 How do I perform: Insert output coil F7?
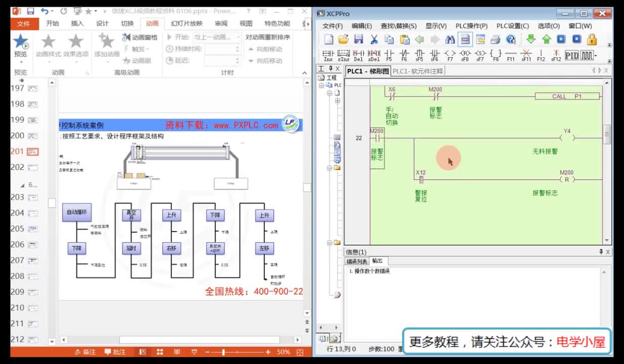(x=450, y=55)
